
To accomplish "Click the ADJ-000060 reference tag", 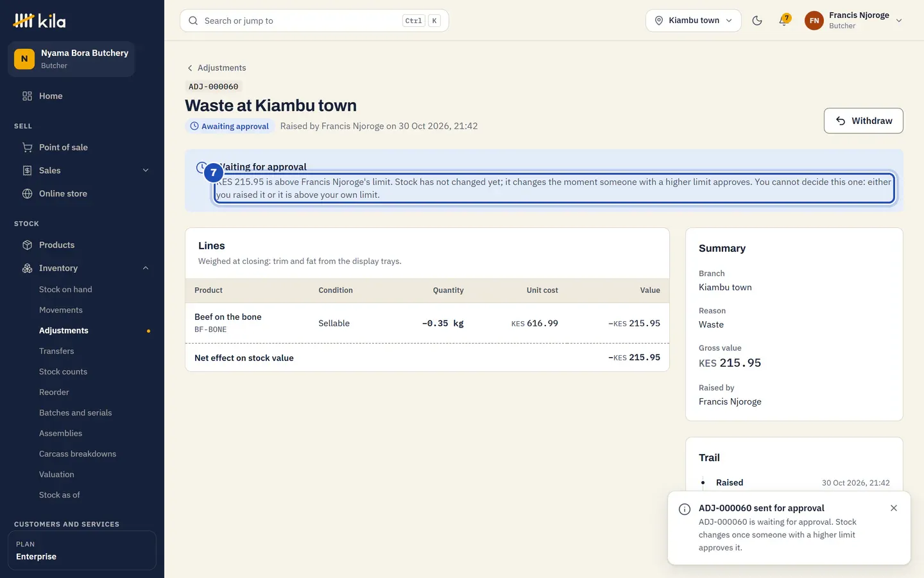I will point(214,87).
